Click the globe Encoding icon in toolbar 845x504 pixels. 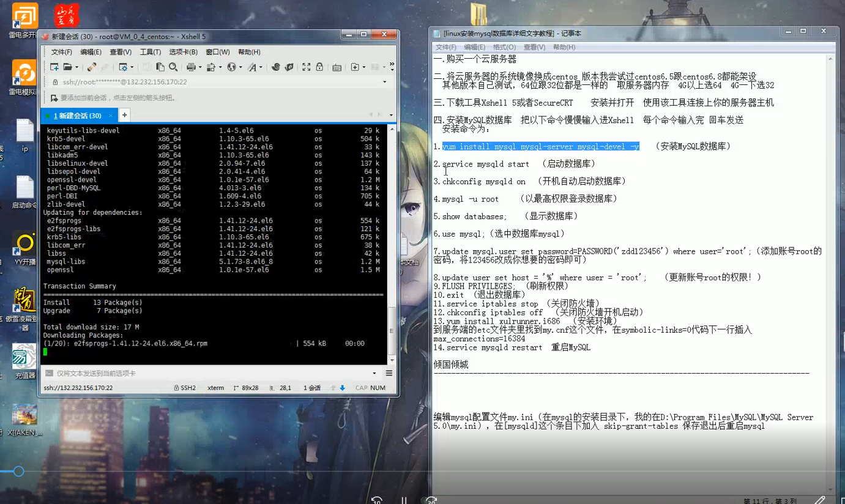tap(231, 67)
